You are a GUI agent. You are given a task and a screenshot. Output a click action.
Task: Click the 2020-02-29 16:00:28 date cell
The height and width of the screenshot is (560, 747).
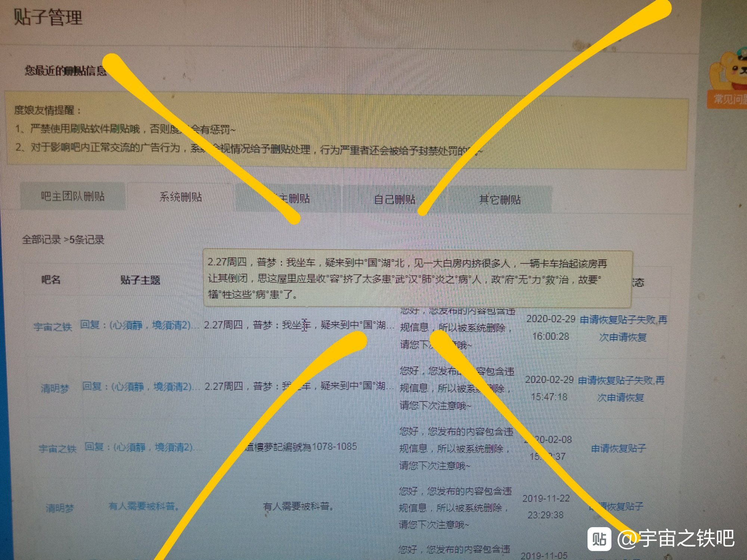pos(551,327)
